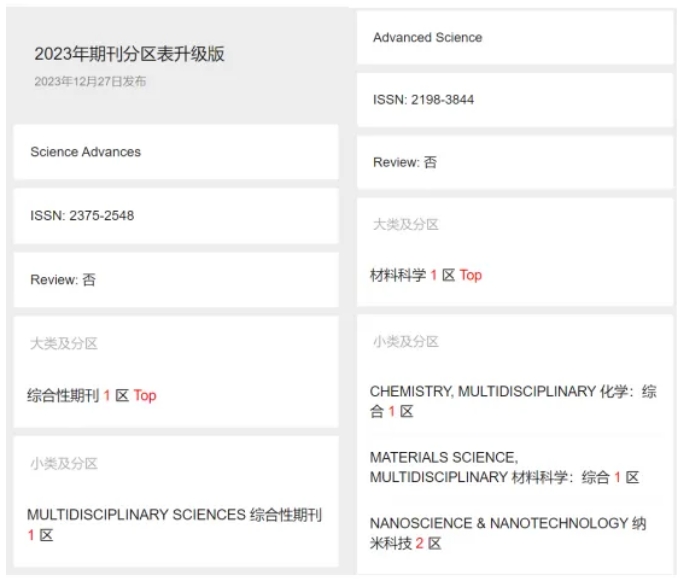Click 大类及分区 label in Science Advances card
The width and height of the screenshot is (687, 579).
point(64,343)
